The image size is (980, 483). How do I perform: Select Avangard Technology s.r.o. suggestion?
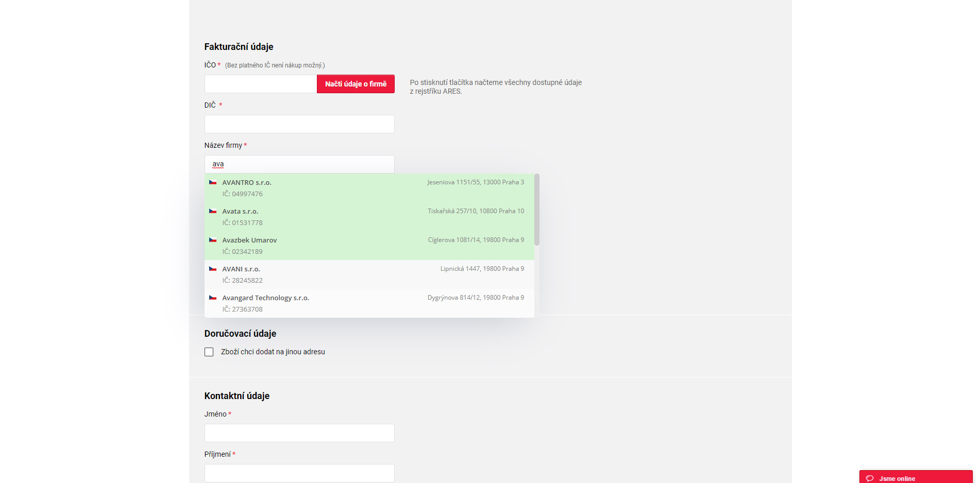[x=369, y=303]
